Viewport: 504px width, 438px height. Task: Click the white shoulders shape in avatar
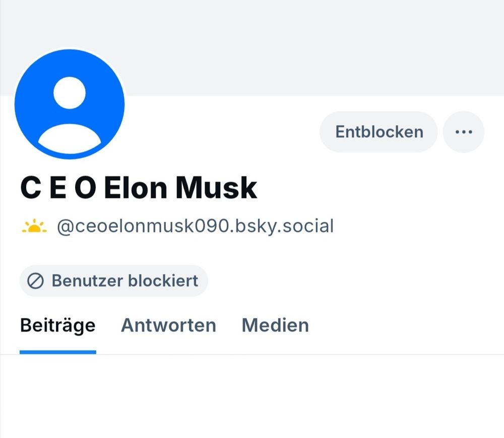click(70, 139)
